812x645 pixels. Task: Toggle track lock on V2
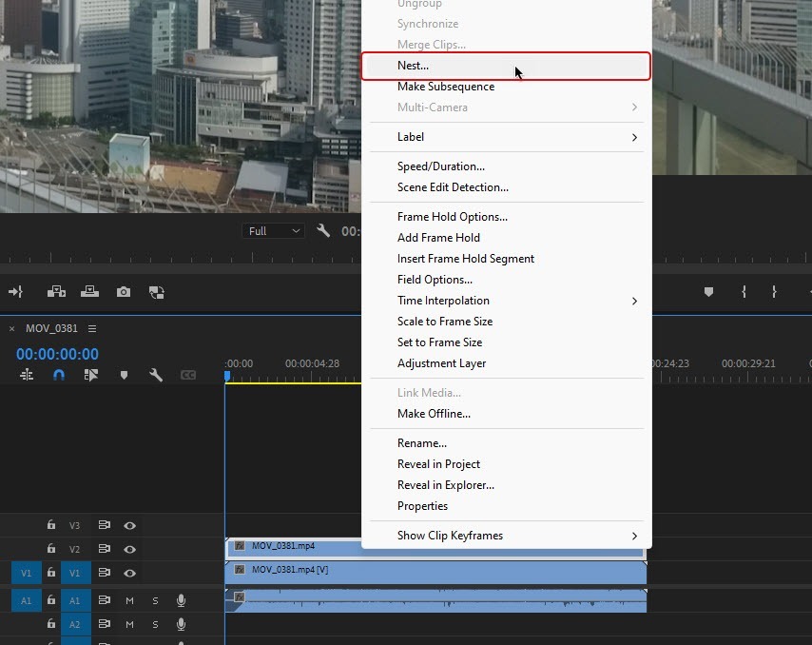(x=51, y=549)
